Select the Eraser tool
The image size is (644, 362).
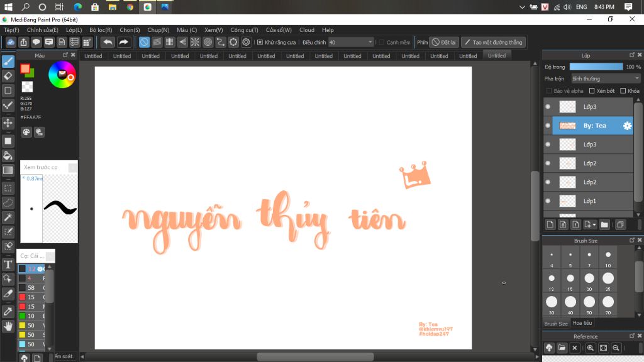(x=8, y=76)
